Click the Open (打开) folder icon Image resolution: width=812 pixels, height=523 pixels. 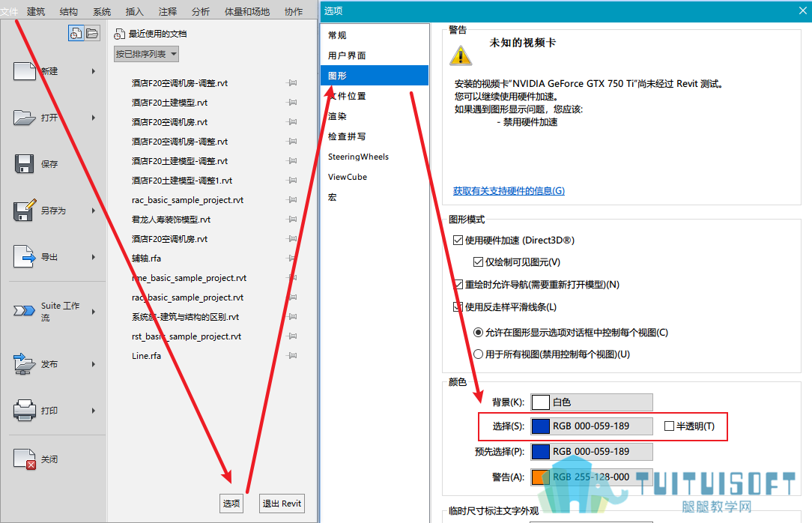click(x=24, y=118)
